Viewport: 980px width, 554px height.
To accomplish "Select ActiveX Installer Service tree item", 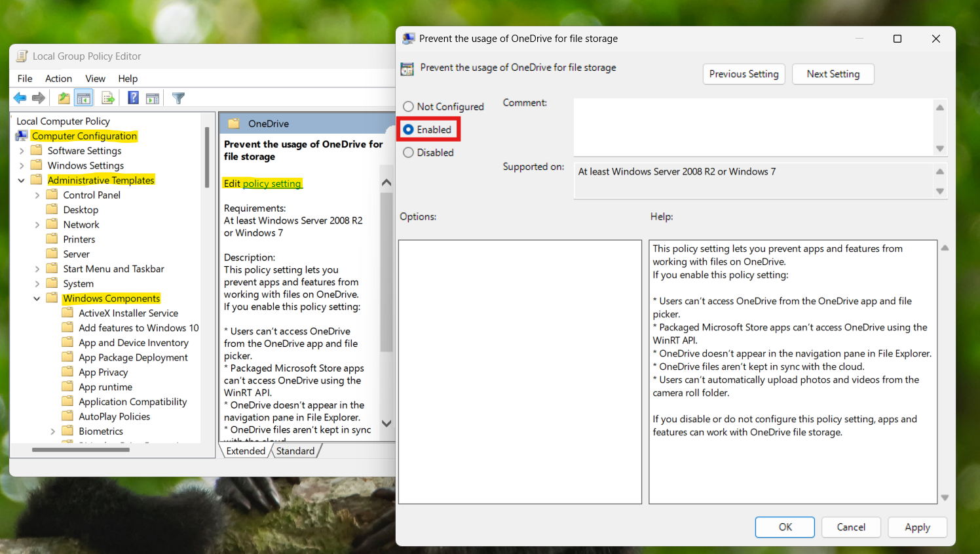I will click(x=128, y=313).
